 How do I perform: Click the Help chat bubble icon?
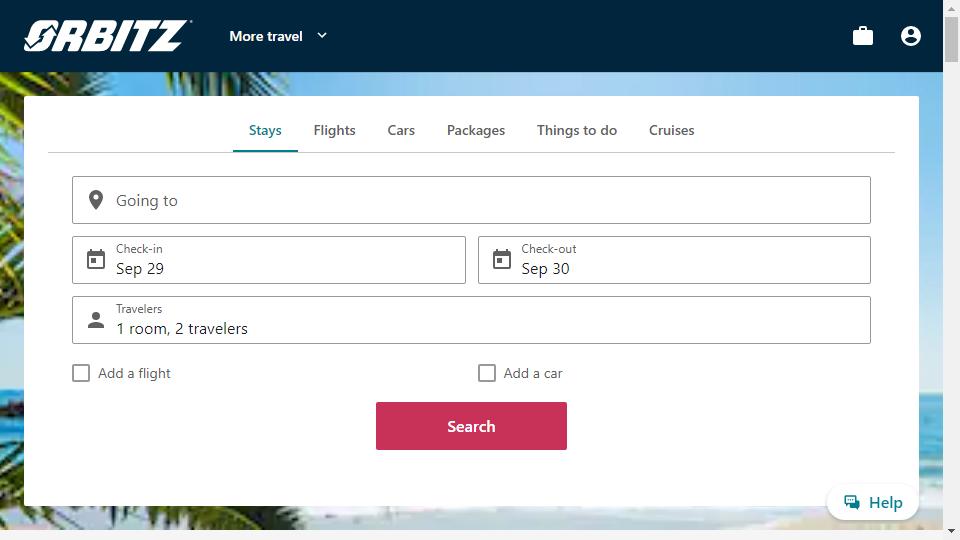pyautogui.click(x=852, y=502)
